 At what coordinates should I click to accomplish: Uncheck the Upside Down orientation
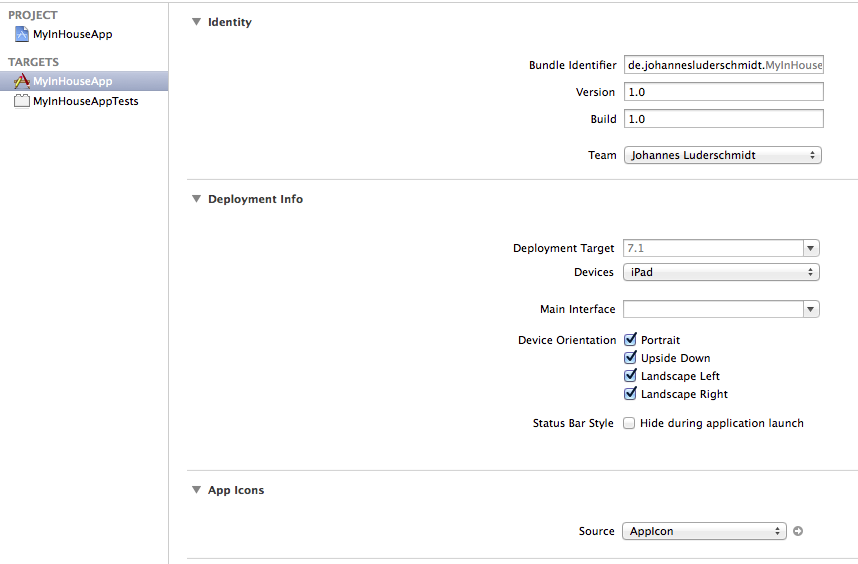point(630,358)
